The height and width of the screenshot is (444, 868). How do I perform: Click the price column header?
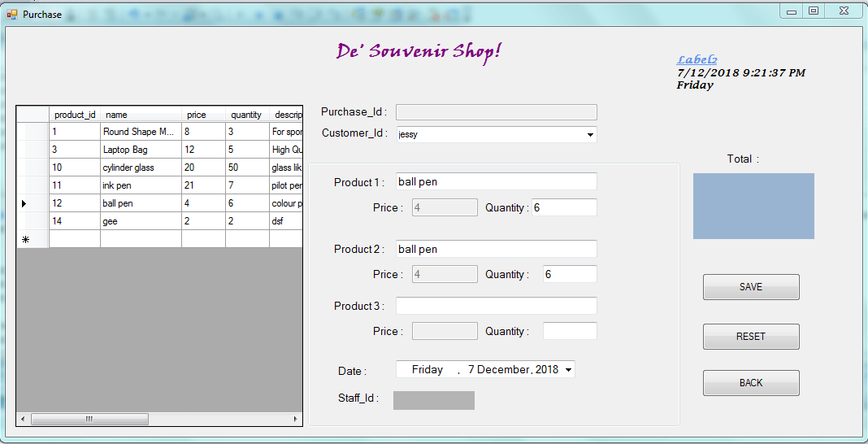[x=203, y=115]
